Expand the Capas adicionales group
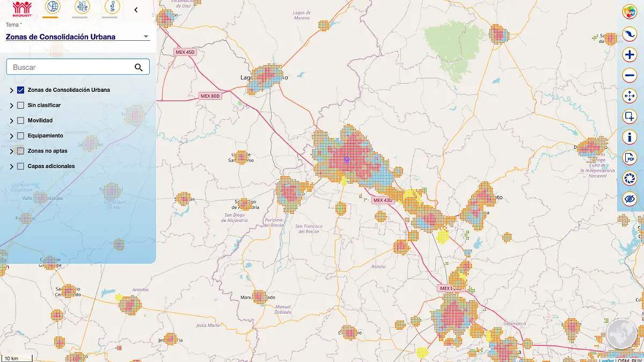The image size is (644, 362). (12, 167)
